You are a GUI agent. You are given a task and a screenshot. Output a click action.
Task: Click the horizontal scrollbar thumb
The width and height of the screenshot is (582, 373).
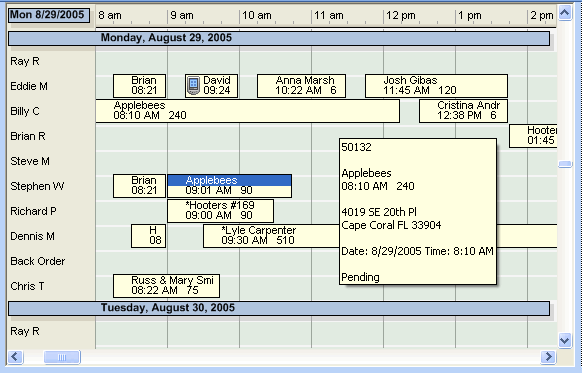click(x=62, y=357)
